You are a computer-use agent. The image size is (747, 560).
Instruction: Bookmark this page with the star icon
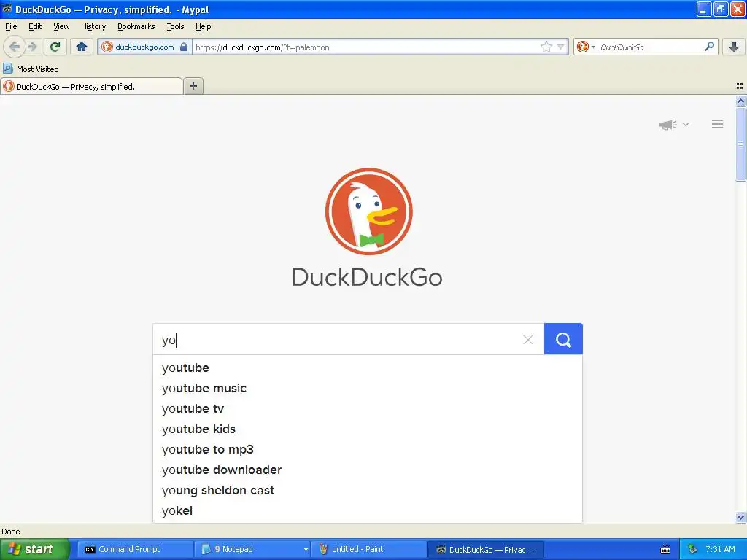click(x=546, y=47)
